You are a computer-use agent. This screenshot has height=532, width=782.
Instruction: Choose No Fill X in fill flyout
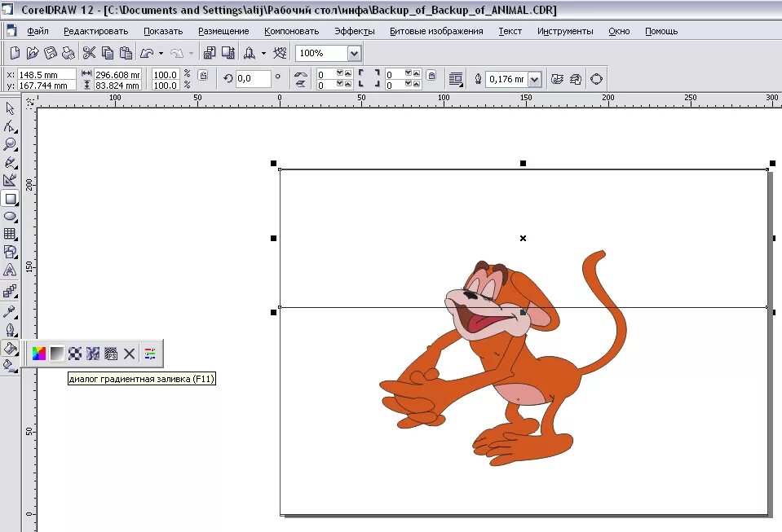129,354
